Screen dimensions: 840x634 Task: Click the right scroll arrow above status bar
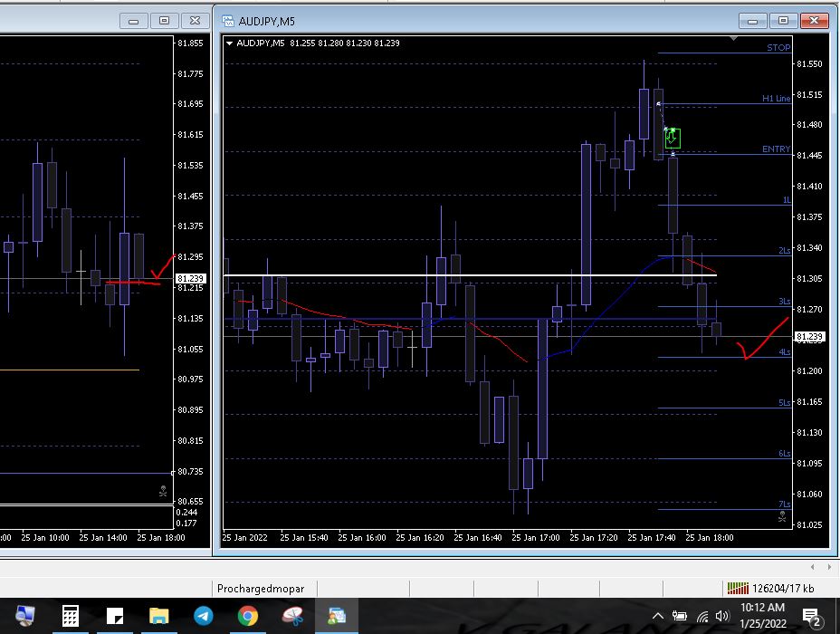coord(827,567)
